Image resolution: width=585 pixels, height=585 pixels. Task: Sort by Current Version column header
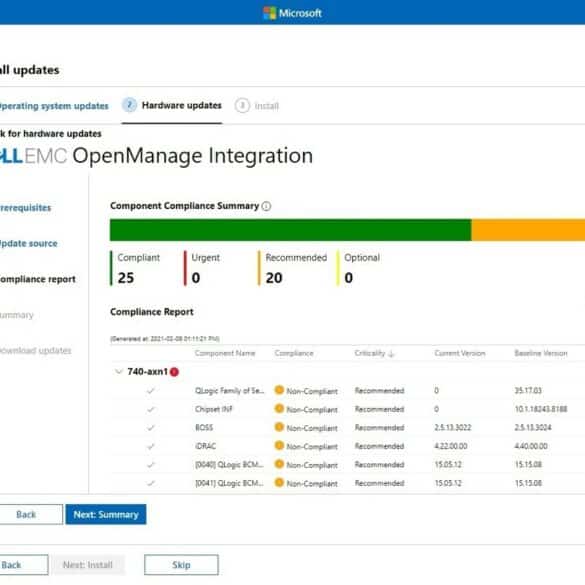(460, 353)
